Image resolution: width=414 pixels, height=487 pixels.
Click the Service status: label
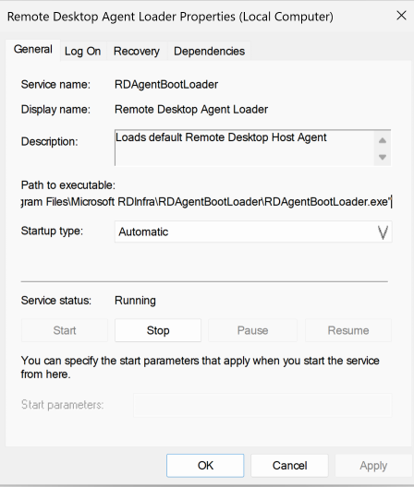[x=56, y=300]
